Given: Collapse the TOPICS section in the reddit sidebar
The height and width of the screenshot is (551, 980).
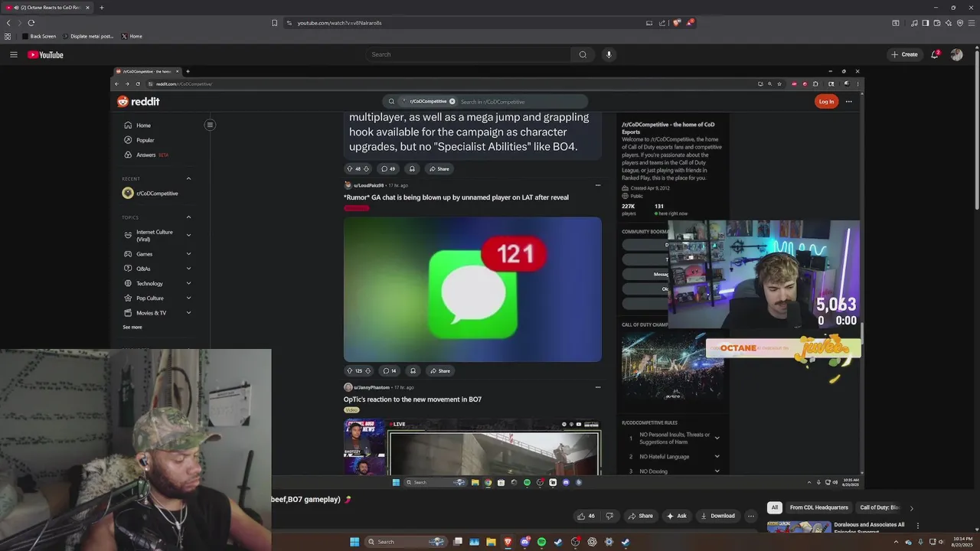Looking at the screenshot, I should (x=188, y=217).
